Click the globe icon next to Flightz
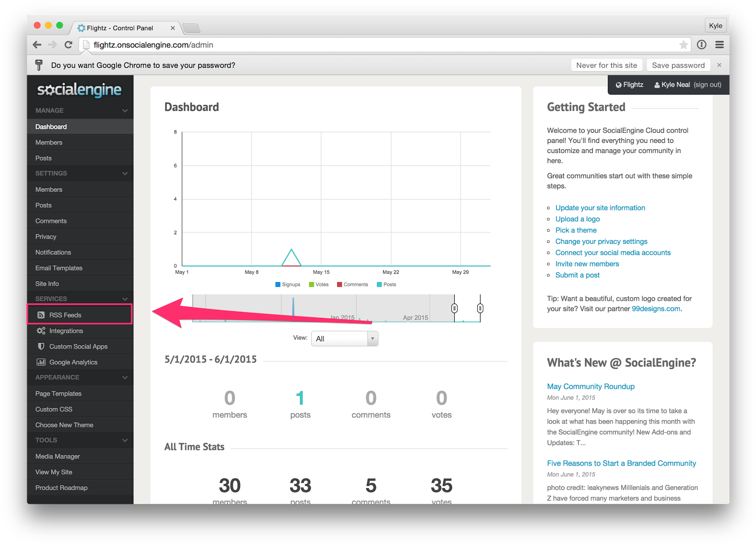 coord(618,85)
